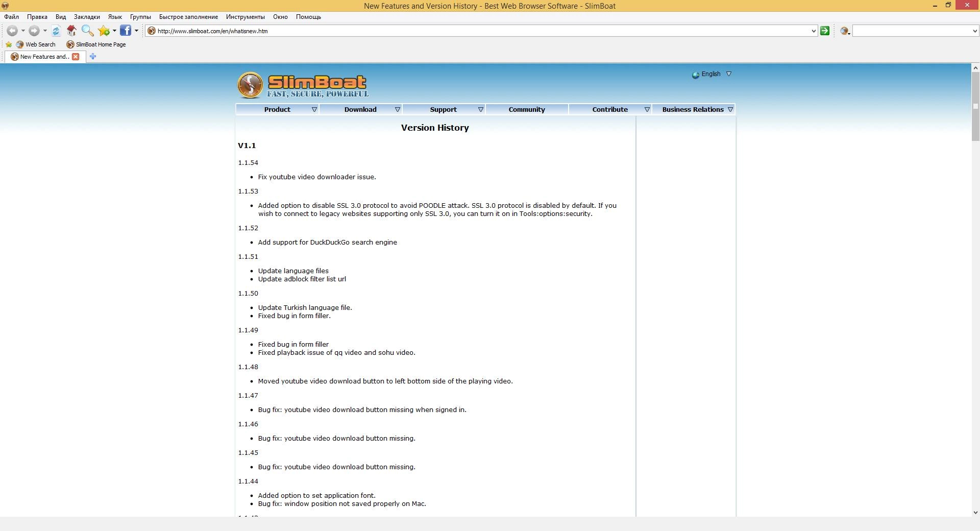Click the 1.1.53 version label

[x=248, y=191]
